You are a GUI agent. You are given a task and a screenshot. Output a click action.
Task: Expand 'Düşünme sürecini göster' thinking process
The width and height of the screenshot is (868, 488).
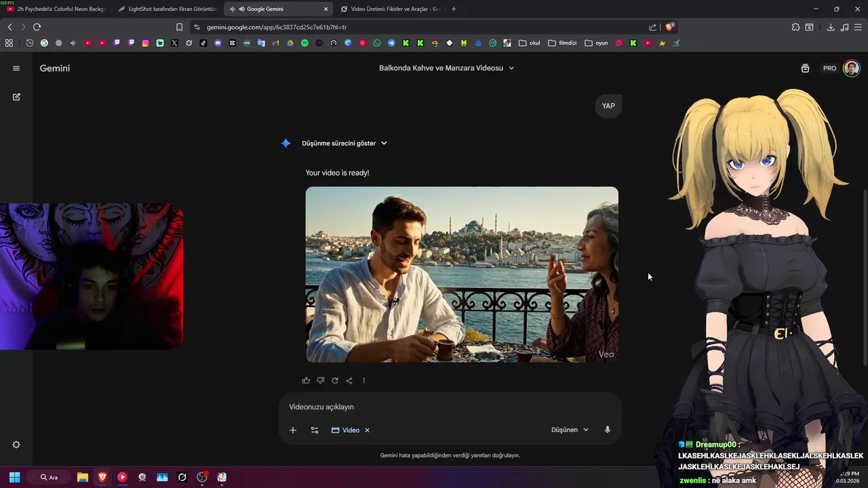click(x=344, y=143)
